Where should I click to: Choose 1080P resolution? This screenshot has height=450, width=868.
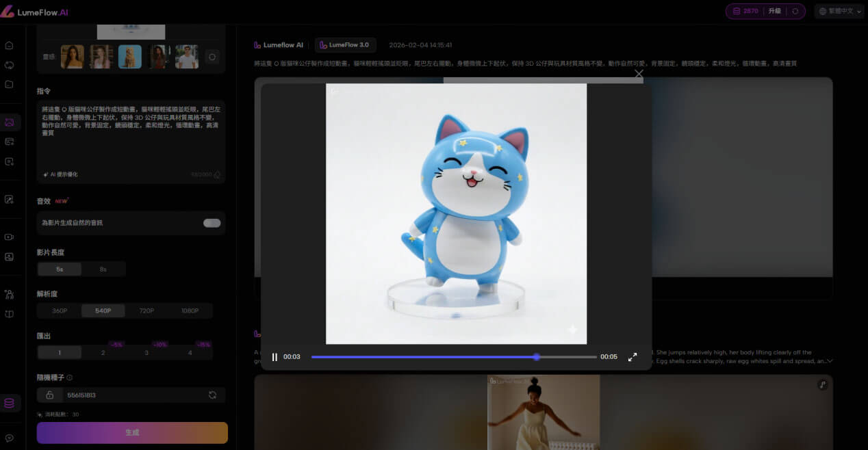[190, 311]
